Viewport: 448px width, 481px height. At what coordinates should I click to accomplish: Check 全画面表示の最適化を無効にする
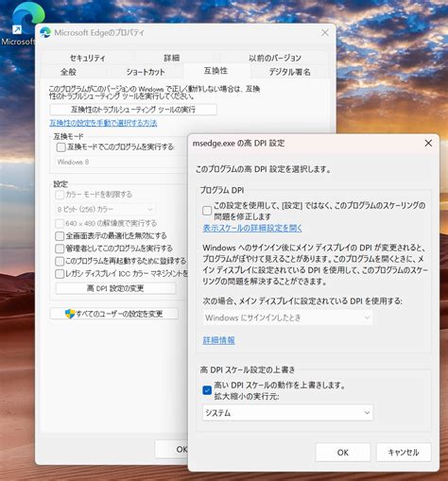pos(60,236)
